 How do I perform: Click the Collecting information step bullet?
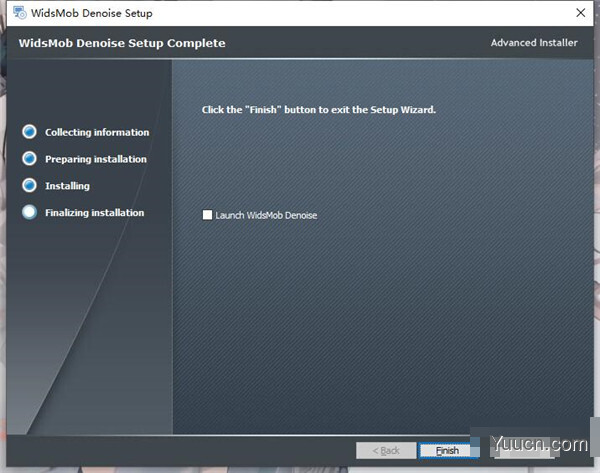(x=29, y=132)
